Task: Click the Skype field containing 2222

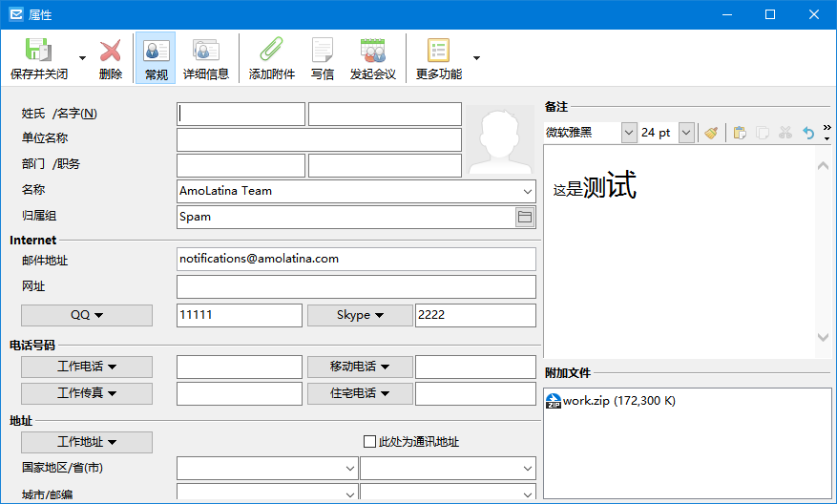Action: click(475, 315)
